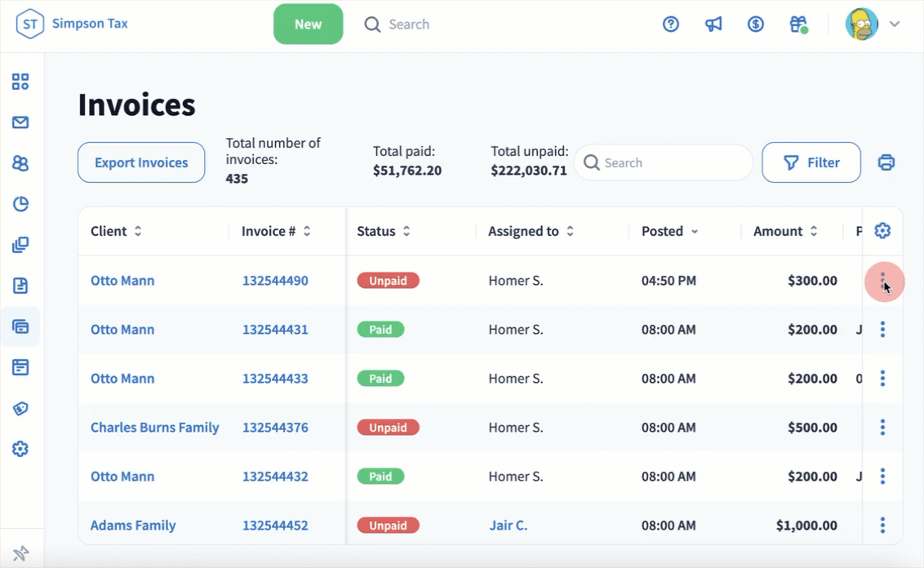Expand the user profile avatar dropdown
Screen dimensions: 924x568
point(873,24)
